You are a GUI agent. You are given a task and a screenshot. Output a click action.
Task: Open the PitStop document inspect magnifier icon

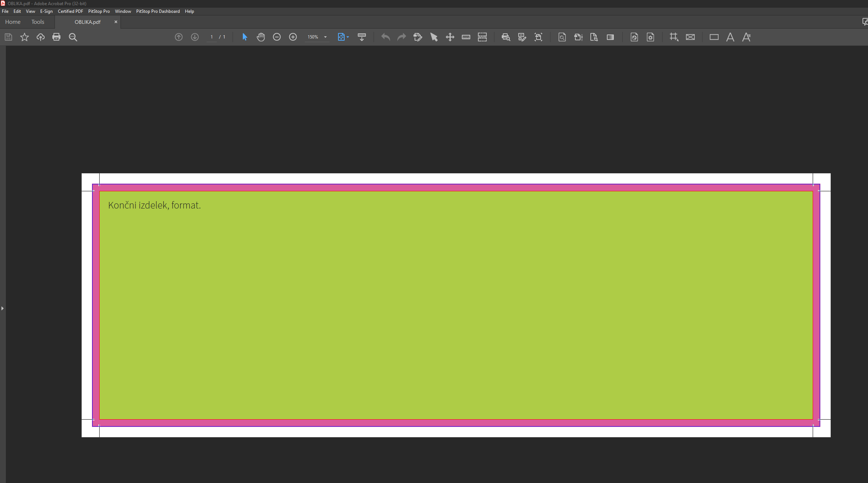[562, 37]
